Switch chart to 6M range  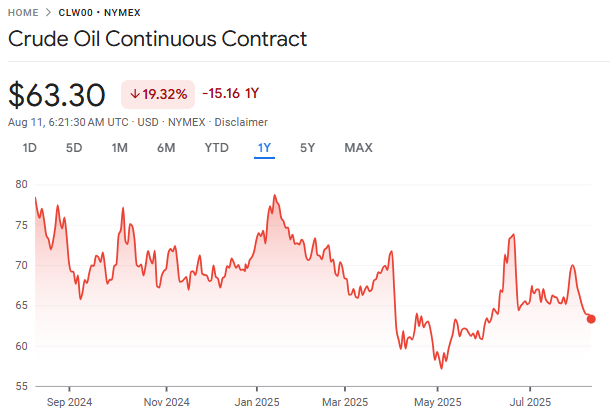[x=166, y=148]
